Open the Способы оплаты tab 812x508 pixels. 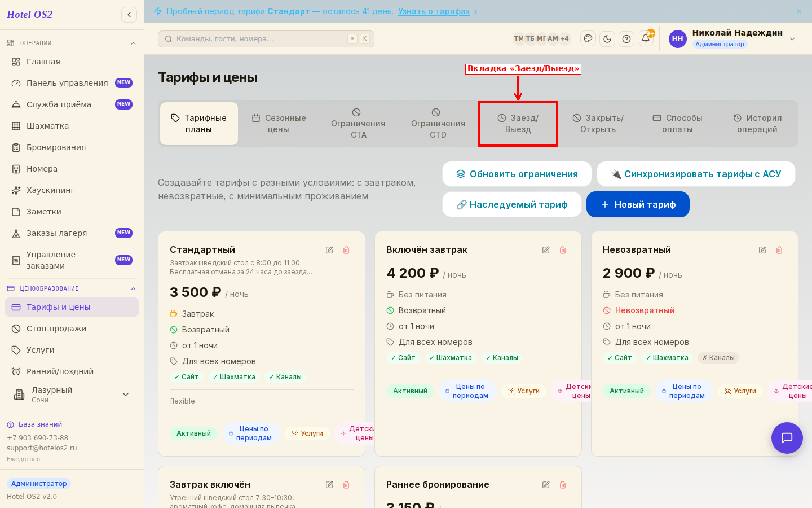click(x=678, y=124)
